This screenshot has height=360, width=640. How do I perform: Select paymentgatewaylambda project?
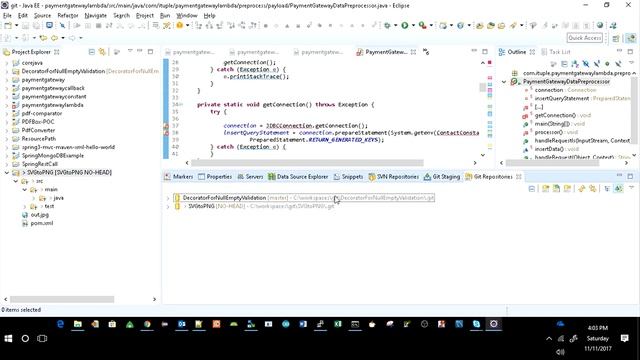click(52, 105)
